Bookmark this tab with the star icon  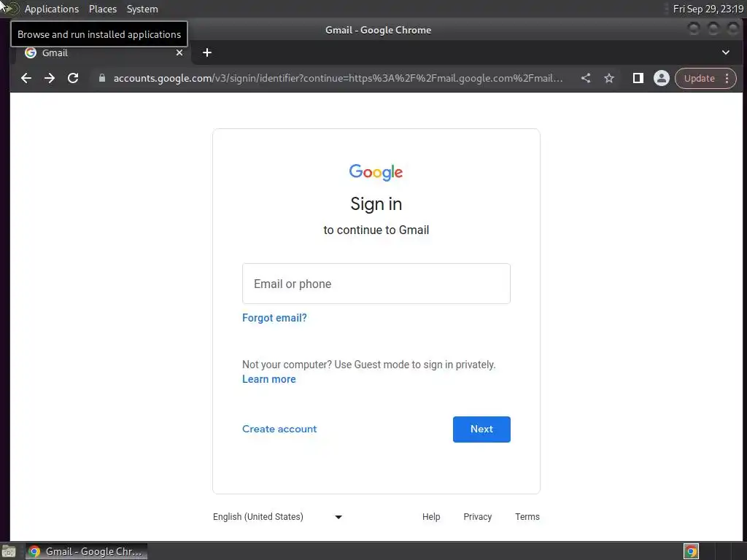coord(609,78)
